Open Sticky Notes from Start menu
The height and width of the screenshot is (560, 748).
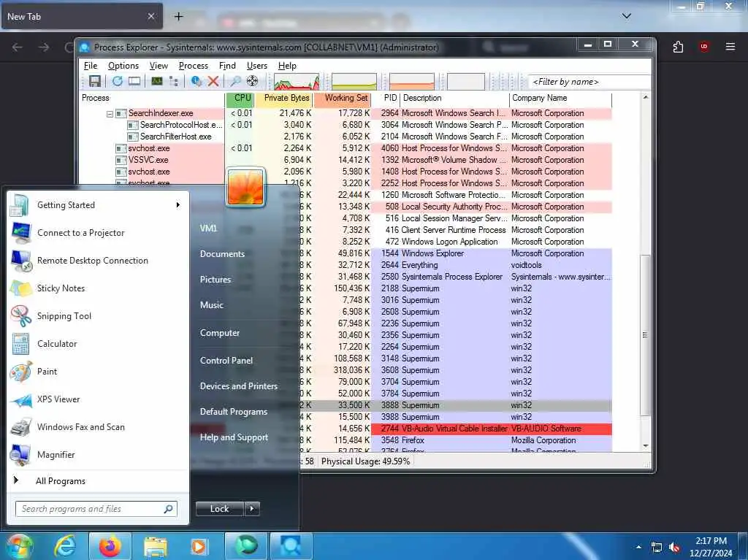(x=97, y=288)
